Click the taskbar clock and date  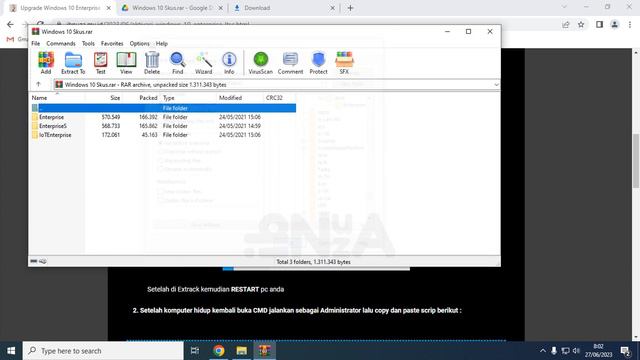click(598, 351)
